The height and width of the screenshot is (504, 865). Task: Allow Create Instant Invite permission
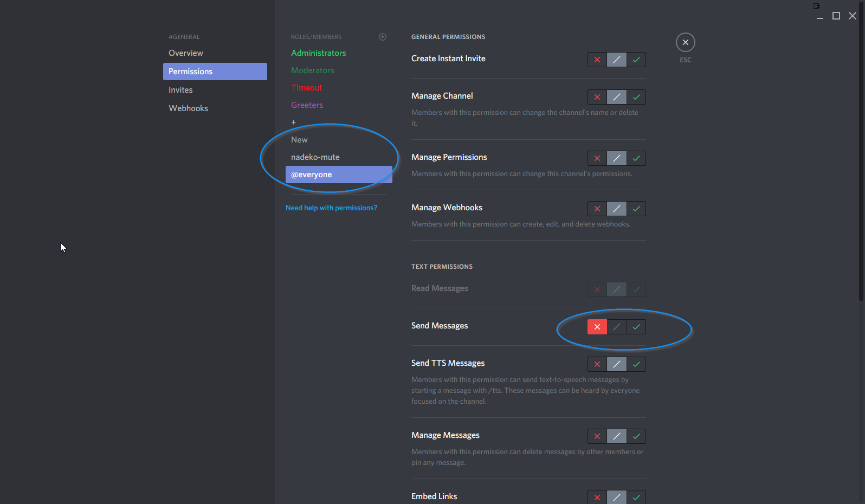point(636,60)
